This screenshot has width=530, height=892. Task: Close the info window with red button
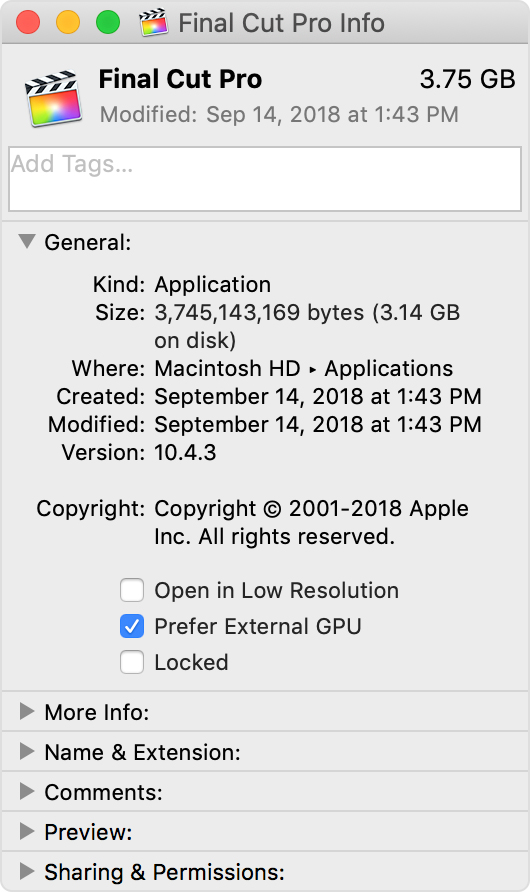tap(28, 23)
